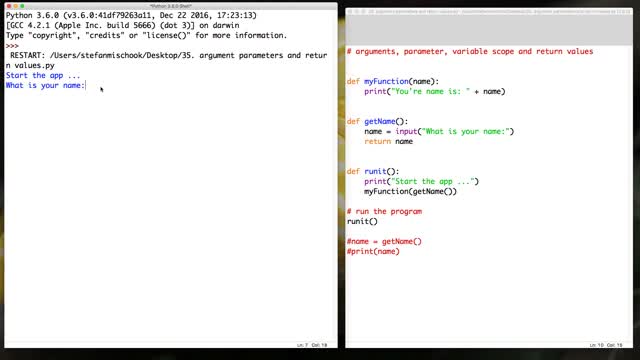Click the 'Python 3.6.0' version line in the shell
This screenshot has height=360, width=640.
pos(131,16)
